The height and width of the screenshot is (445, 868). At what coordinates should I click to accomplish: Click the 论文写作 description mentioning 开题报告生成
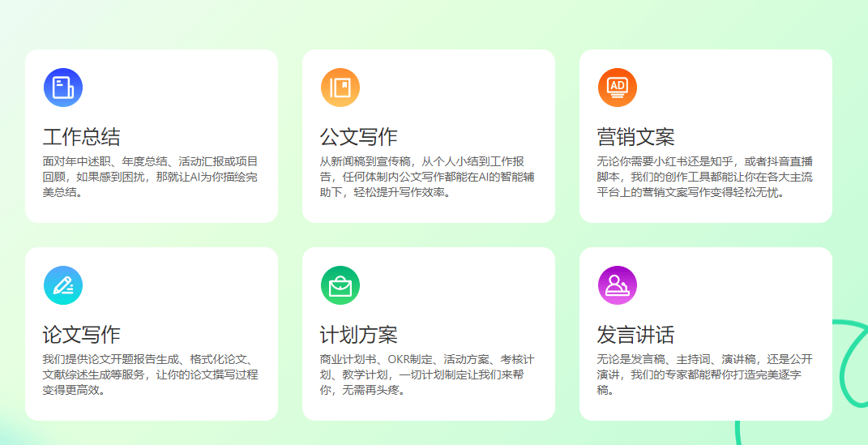tap(151, 374)
